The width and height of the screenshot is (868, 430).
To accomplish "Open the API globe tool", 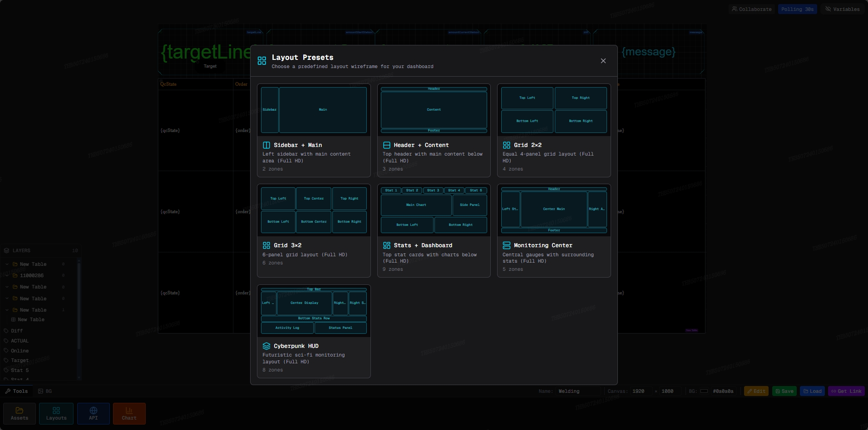I will click(93, 414).
